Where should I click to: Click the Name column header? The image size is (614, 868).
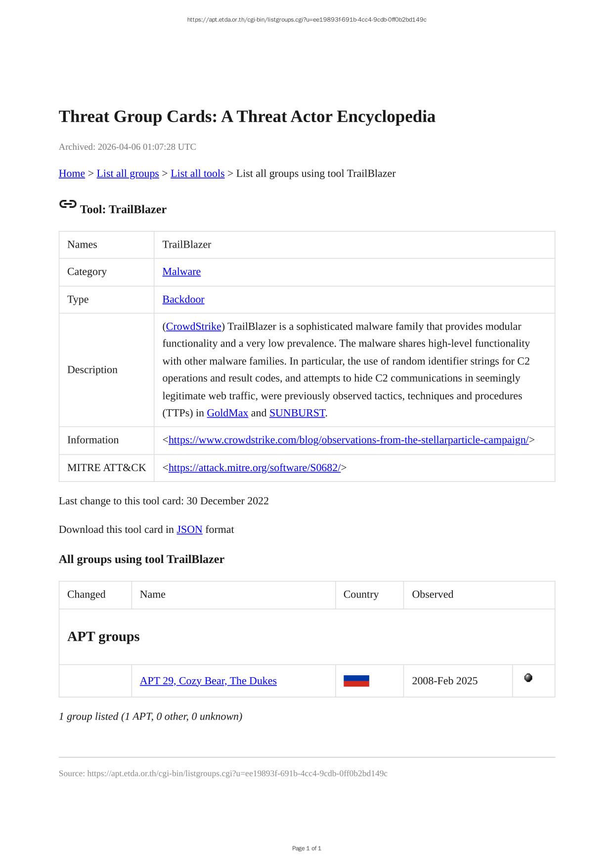(x=152, y=594)
